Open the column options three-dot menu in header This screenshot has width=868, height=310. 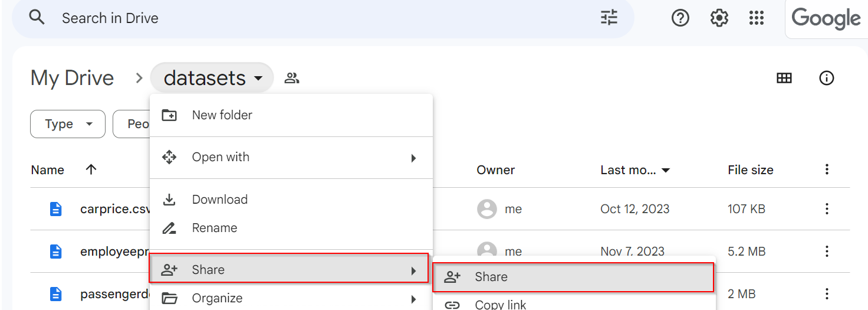827,170
